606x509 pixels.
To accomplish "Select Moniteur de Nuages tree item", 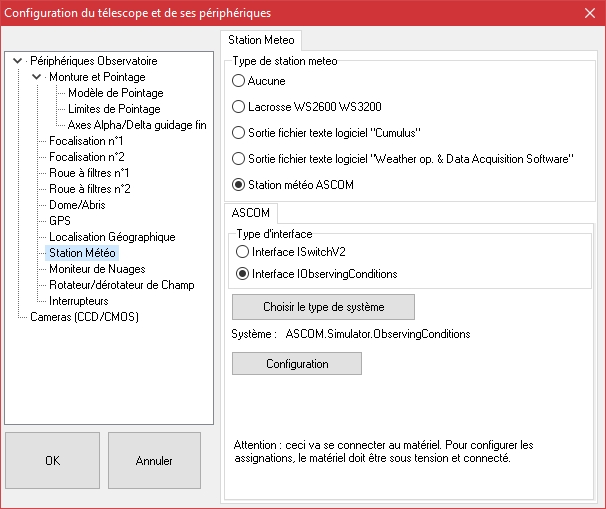I will [97, 269].
